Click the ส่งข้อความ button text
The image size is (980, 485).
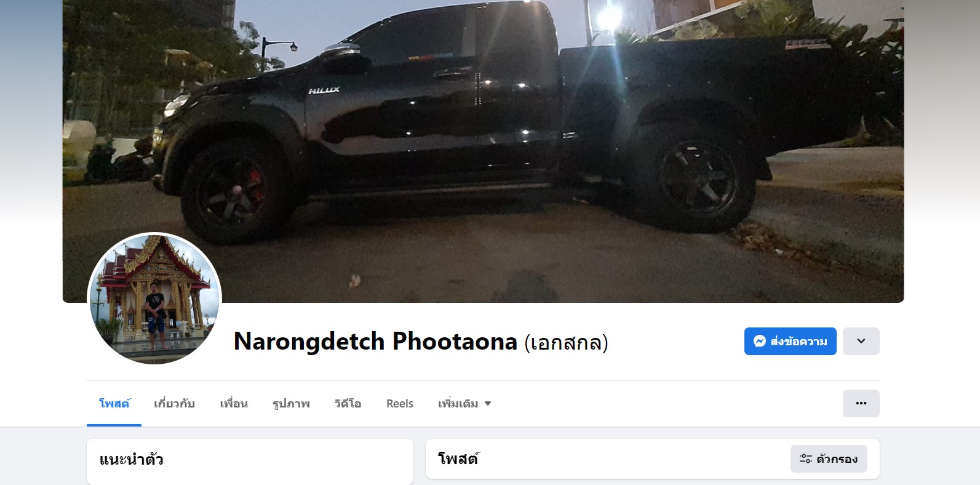[799, 342]
